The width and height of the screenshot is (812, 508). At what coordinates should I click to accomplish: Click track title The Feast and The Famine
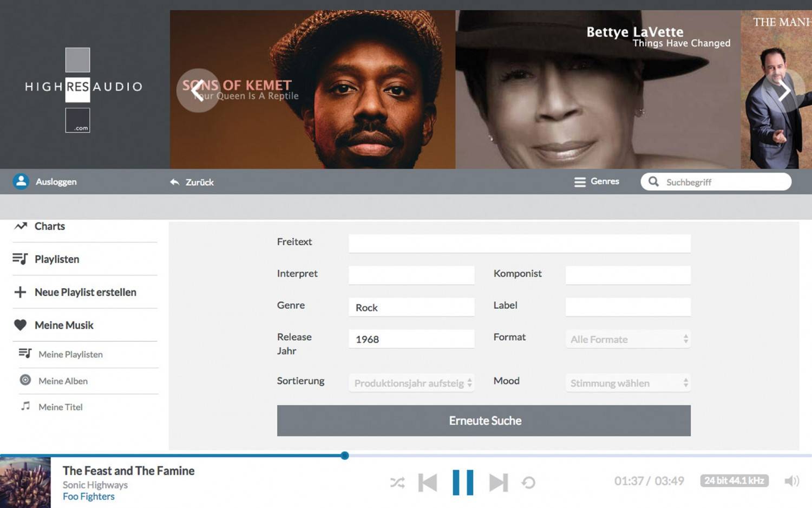click(128, 471)
